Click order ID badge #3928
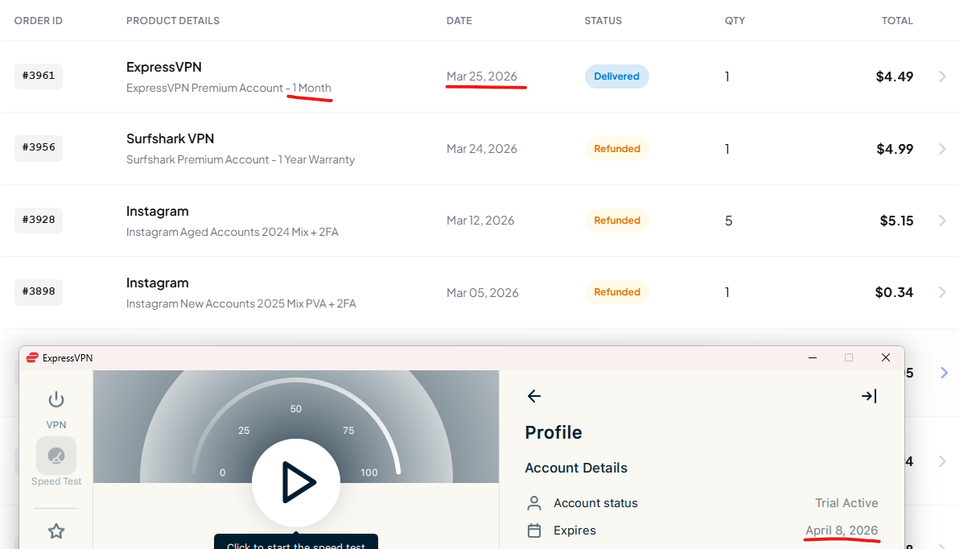Screen dimensions: 980x549 [39, 220]
